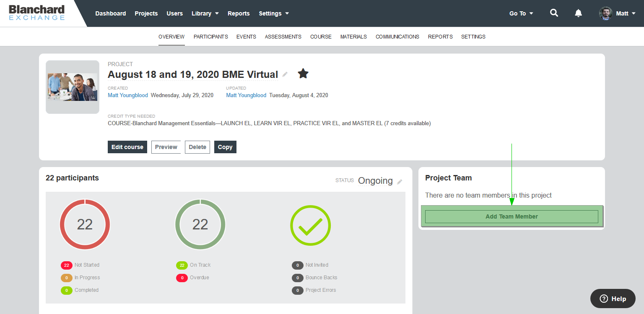The width and height of the screenshot is (644, 314).
Task: Switch to the EVENTS tab
Action: [x=246, y=37]
